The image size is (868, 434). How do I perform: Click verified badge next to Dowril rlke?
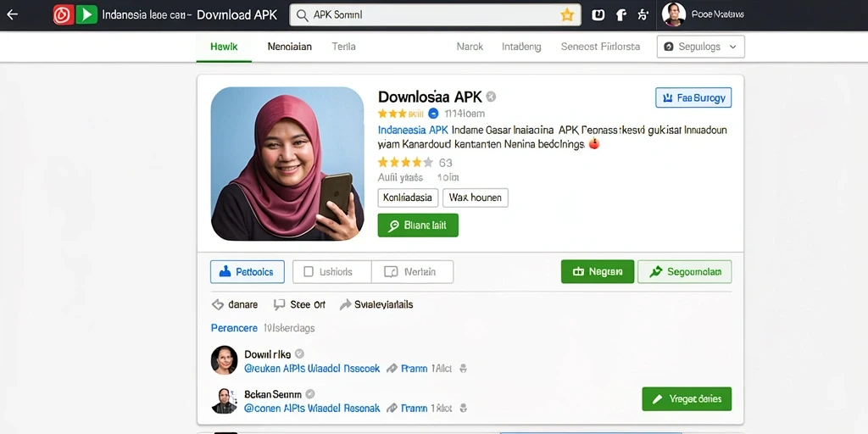click(x=299, y=353)
